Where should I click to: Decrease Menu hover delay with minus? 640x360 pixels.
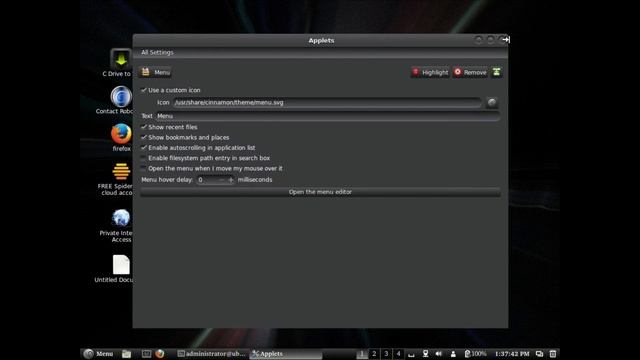222,180
